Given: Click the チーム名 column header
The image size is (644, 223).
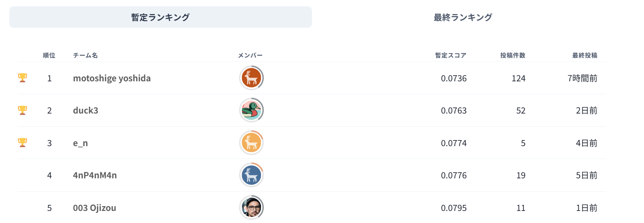Looking at the screenshot, I should point(85,55).
